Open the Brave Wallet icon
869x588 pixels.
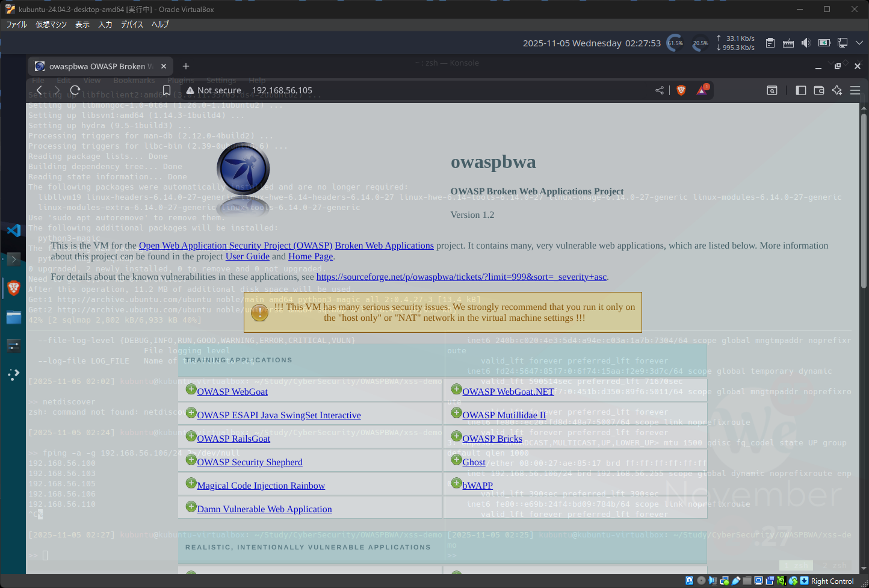(819, 90)
